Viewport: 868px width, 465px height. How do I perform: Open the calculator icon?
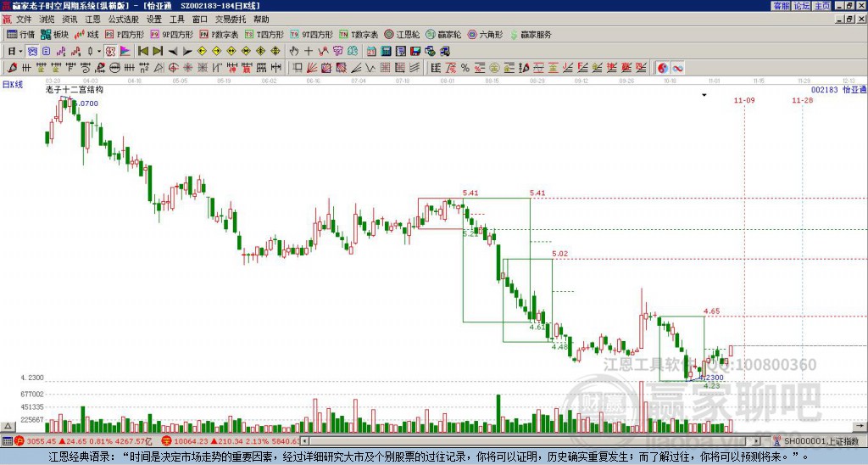387,52
